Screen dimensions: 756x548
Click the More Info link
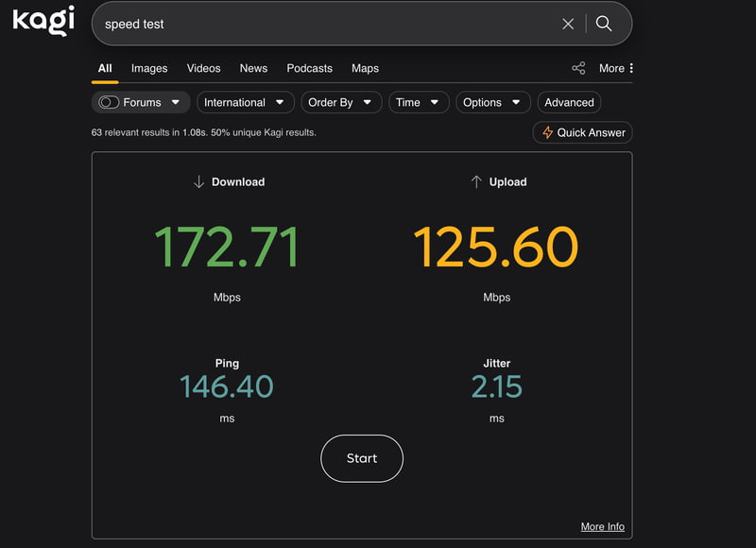click(603, 526)
